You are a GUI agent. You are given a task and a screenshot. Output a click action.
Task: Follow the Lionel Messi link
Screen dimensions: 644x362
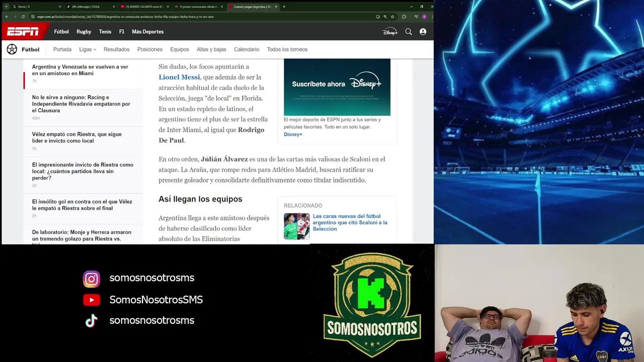tap(179, 77)
